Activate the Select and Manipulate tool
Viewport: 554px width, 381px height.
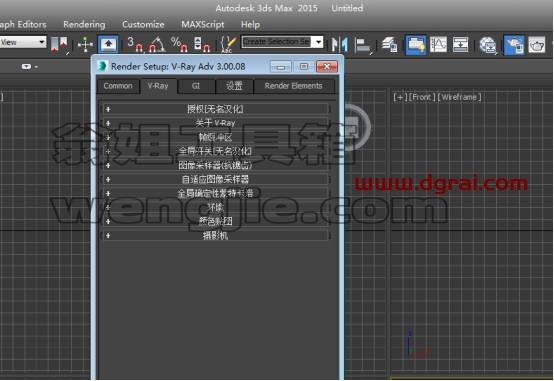[85, 45]
